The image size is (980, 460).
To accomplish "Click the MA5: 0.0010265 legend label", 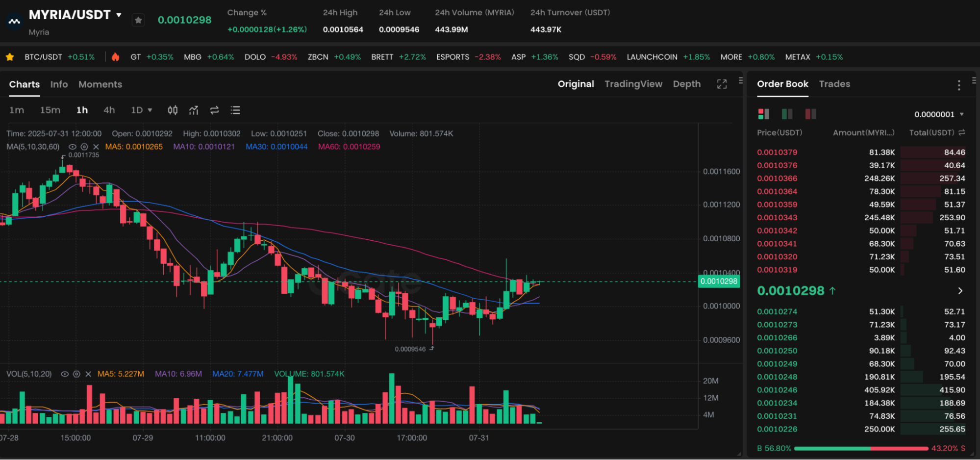I will click(x=134, y=147).
